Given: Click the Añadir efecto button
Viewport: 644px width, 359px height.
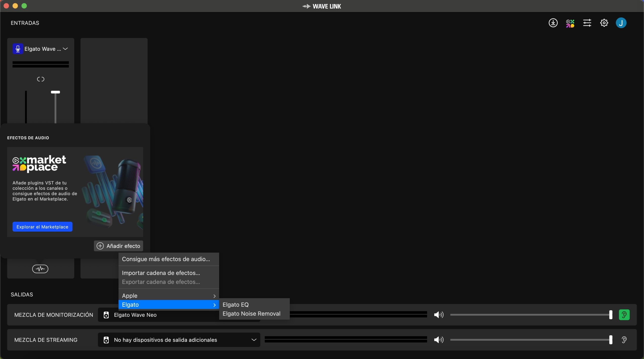Looking at the screenshot, I should tap(118, 246).
